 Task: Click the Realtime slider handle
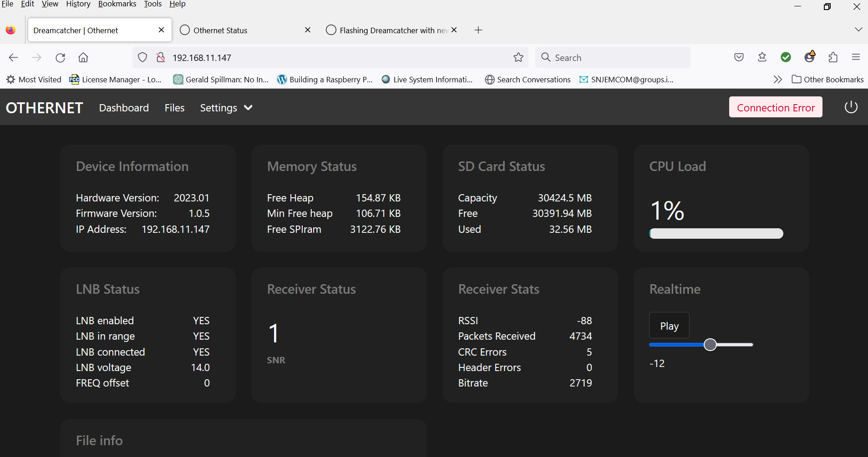(x=710, y=345)
